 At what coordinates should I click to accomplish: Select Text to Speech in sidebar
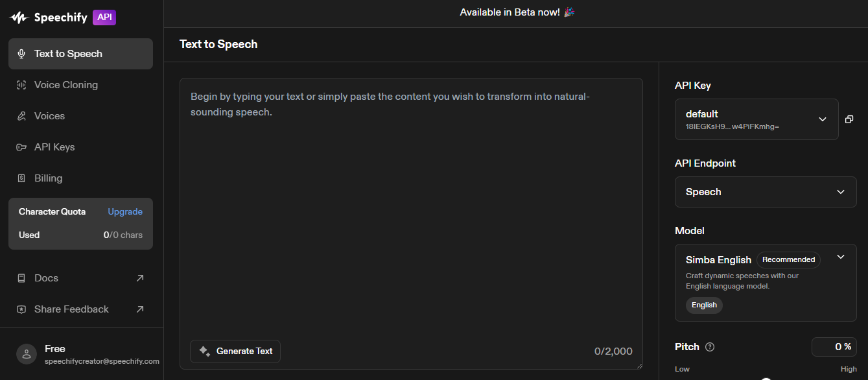coord(80,54)
